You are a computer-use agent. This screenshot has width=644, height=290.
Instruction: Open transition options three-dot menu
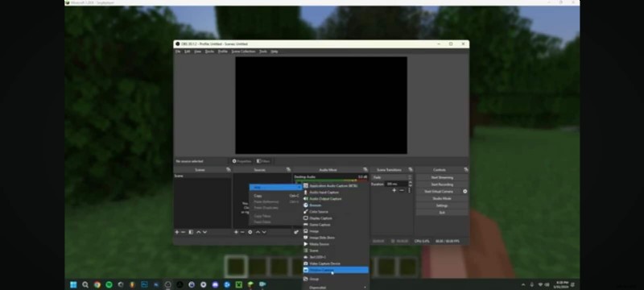[x=409, y=191]
